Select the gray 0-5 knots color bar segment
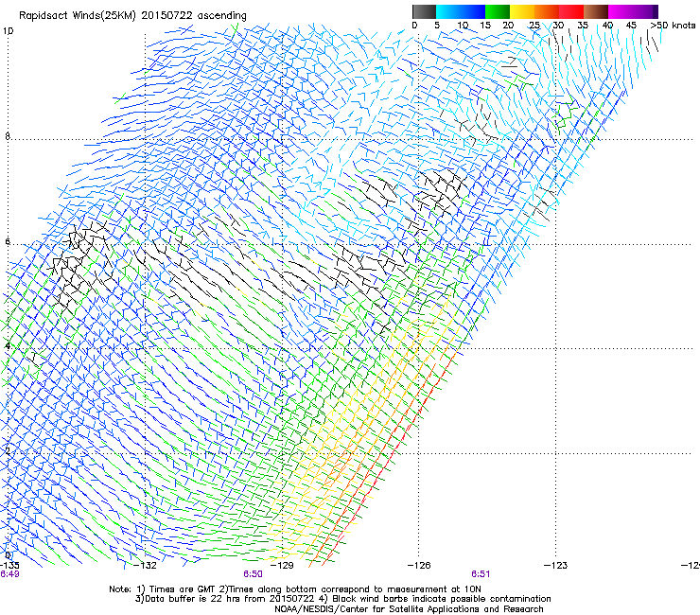 (424, 12)
